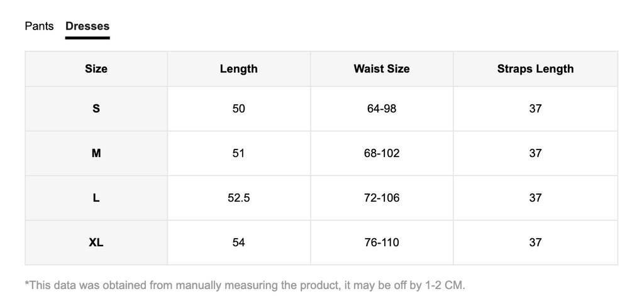Image resolution: width=644 pixels, height=299 pixels.
Task: Click the length value 52.5
Action: (x=238, y=198)
